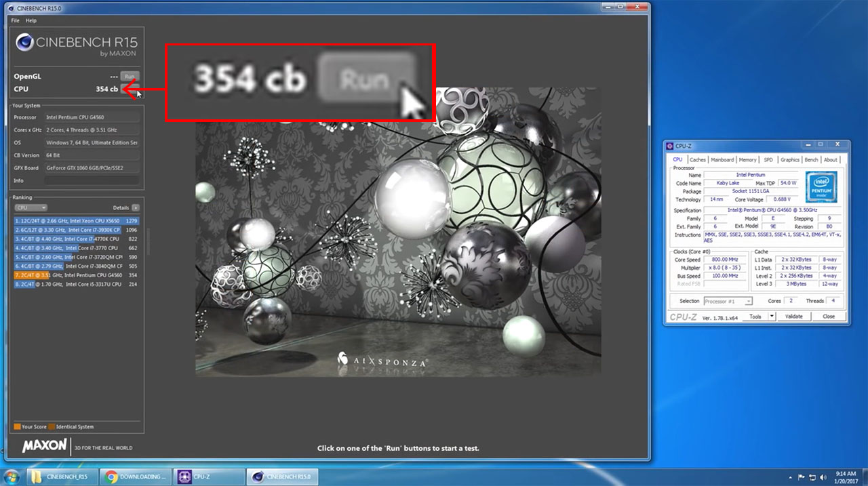868x486 pixels.
Task: Expand ranking Details with arrow button
Action: point(136,207)
